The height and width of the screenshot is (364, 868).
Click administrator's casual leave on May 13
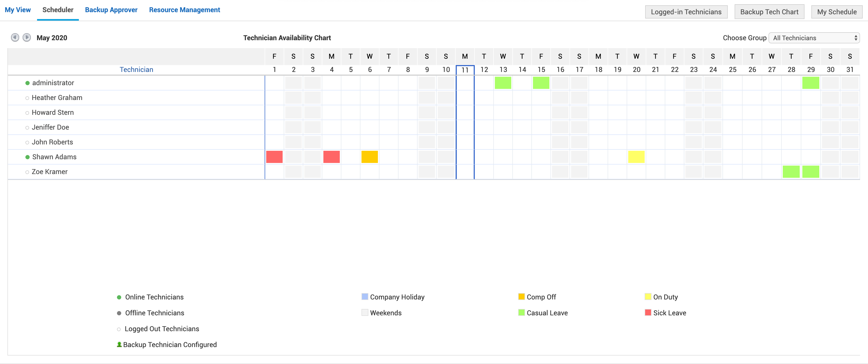pyautogui.click(x=503, y=83)
